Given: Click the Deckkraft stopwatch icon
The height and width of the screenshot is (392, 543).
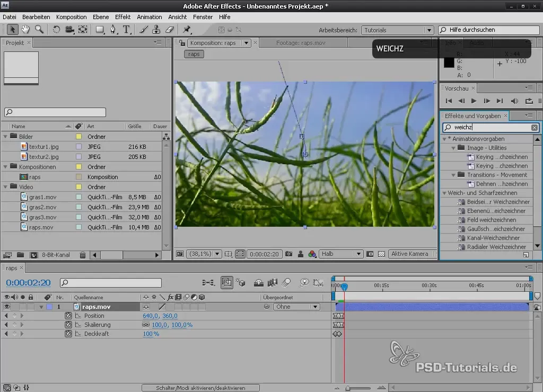Looking at the screenshot, I should coord(68,334).
